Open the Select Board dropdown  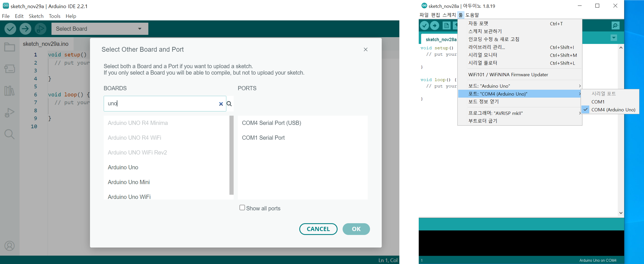(x=99, y=29)
